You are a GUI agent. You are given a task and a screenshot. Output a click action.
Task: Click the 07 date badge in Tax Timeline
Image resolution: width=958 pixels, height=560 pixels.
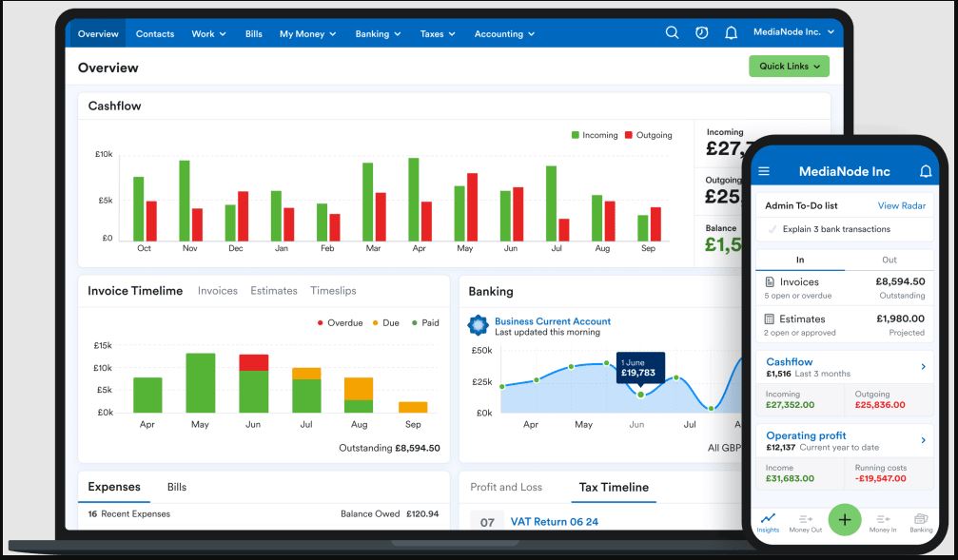[x=487, y=522]
